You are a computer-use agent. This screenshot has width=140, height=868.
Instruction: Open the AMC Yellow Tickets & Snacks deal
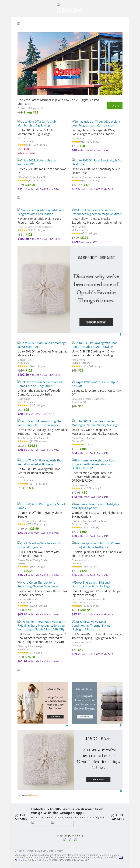(96, 212)
